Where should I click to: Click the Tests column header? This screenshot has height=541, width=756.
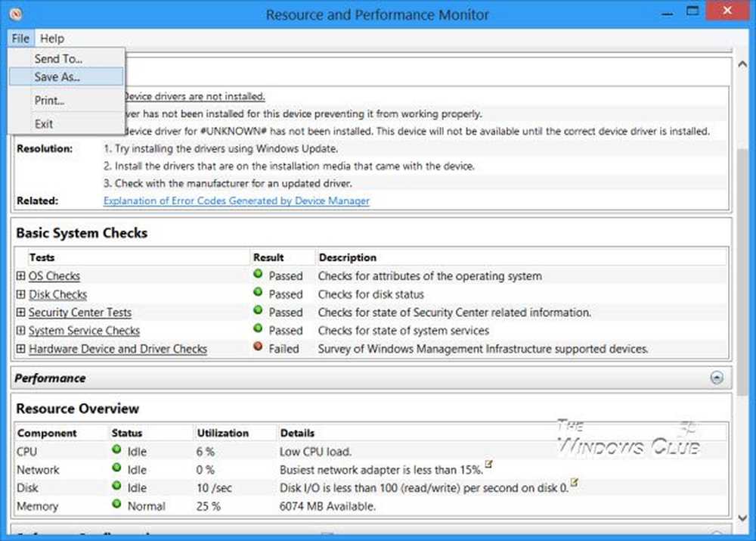[x=42, y=258]
